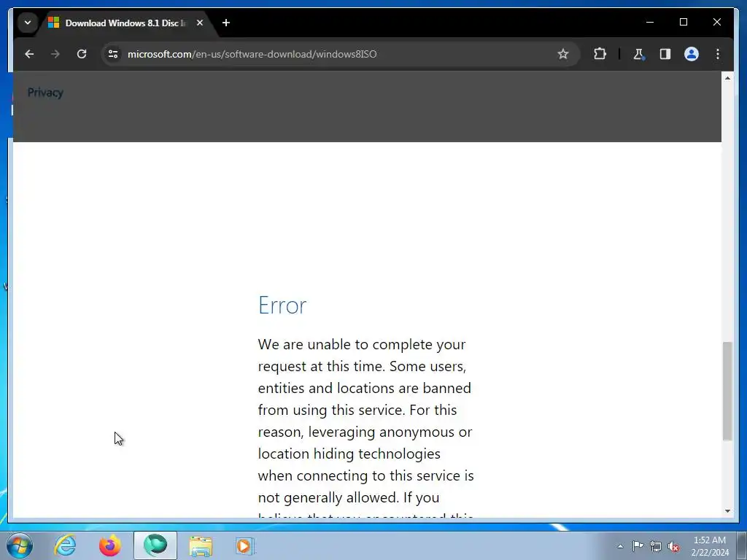Open the profile avatar menu
The image size is (747, 560).
coord(692,54)
